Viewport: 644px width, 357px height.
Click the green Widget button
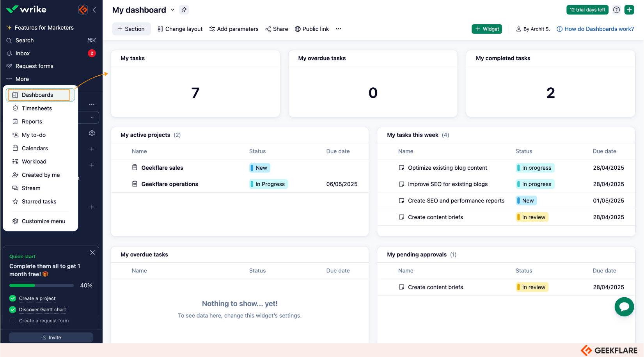pos(486,29)
